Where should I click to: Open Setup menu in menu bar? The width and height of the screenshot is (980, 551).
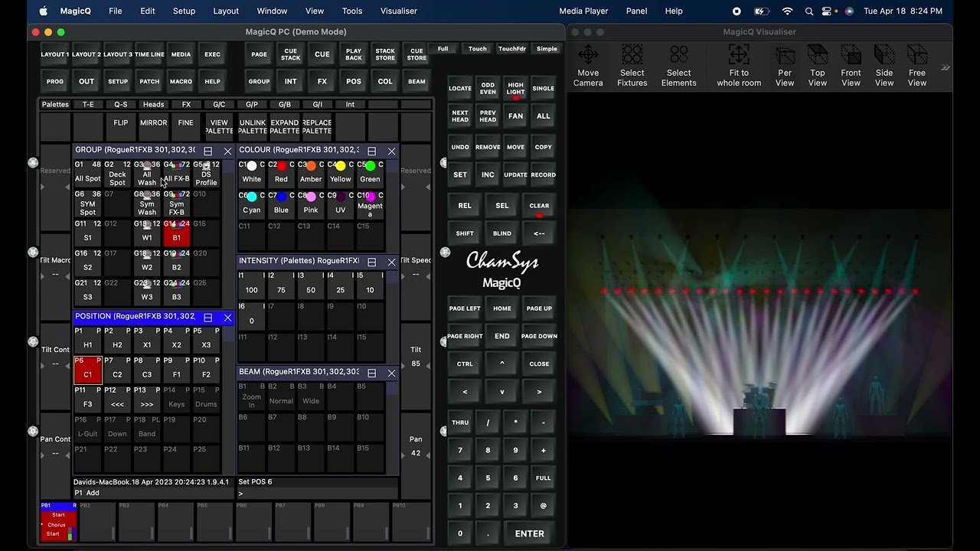184,11
